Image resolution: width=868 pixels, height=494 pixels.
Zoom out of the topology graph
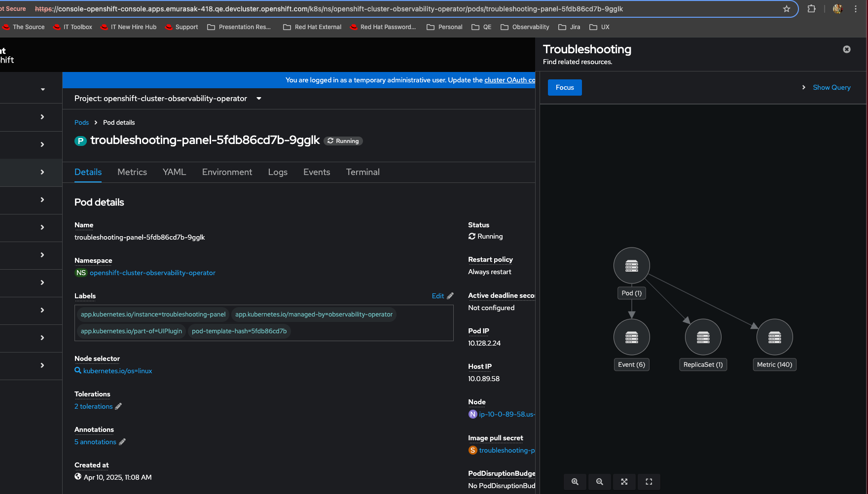[600, 482]
